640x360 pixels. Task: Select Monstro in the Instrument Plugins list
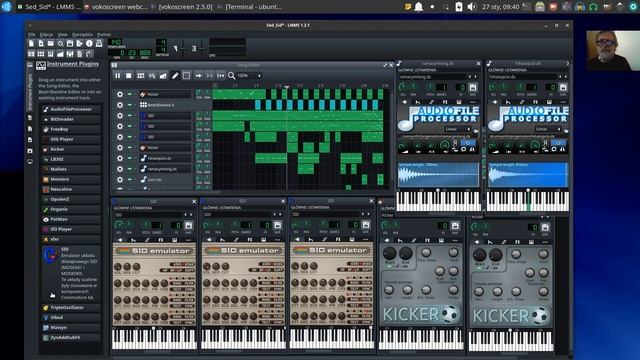point(71,179)
